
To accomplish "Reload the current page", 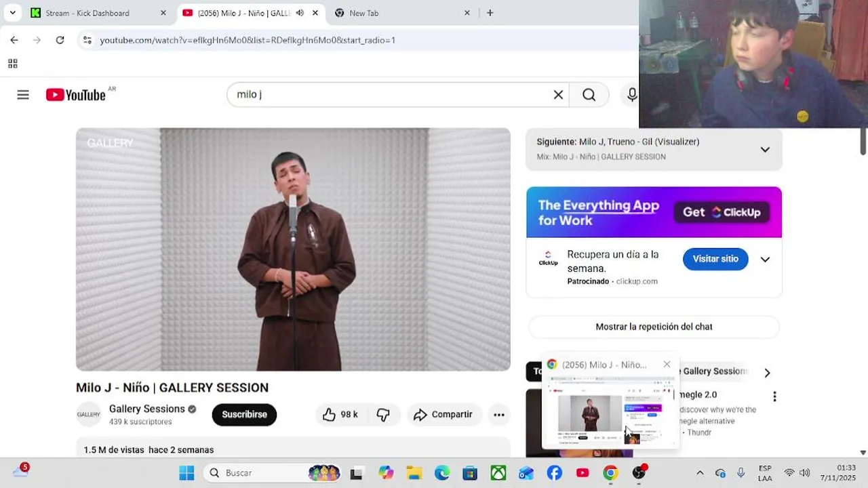I will (60, 40).
